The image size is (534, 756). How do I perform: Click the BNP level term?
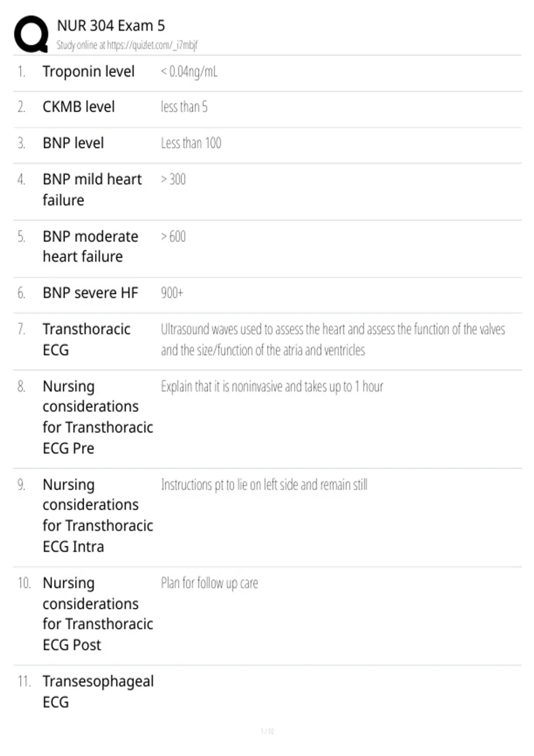tap(73, 143)
